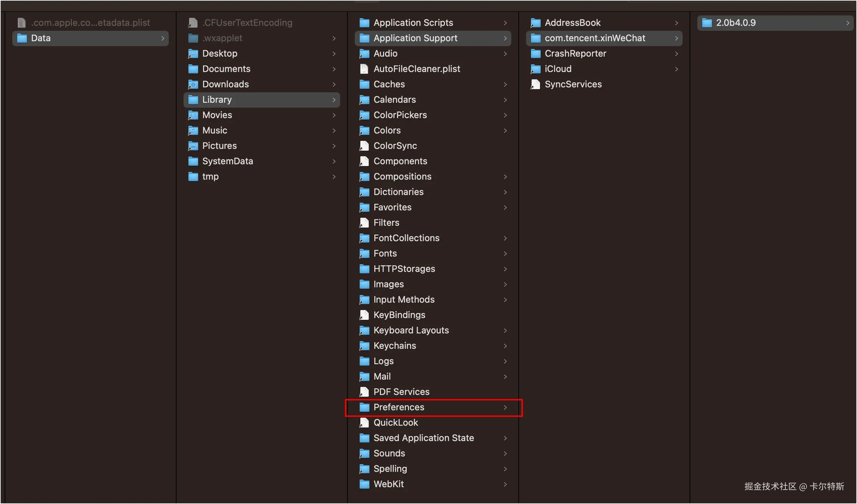Select the Saved Application State folder
Viewport: 857px width, 504px height.
(423, 438)
